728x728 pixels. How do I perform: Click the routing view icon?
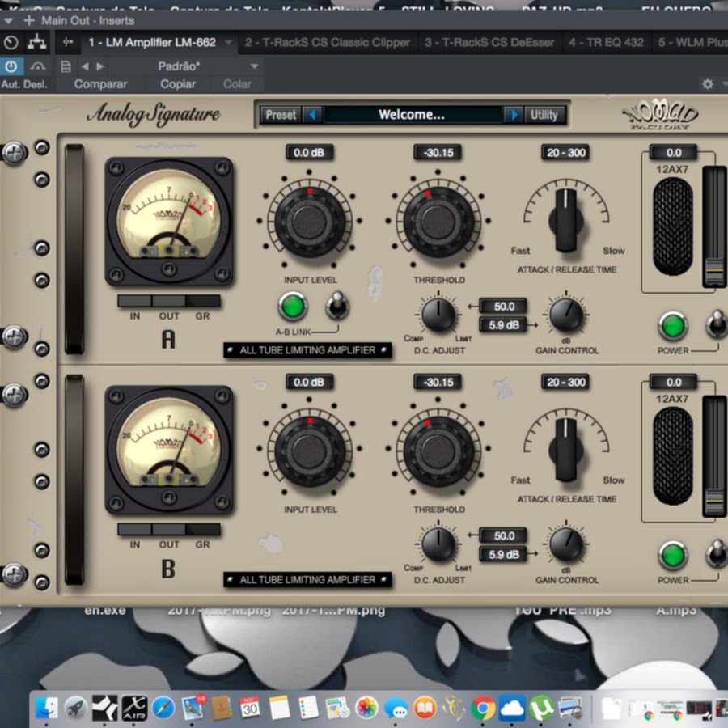point(36,43)
